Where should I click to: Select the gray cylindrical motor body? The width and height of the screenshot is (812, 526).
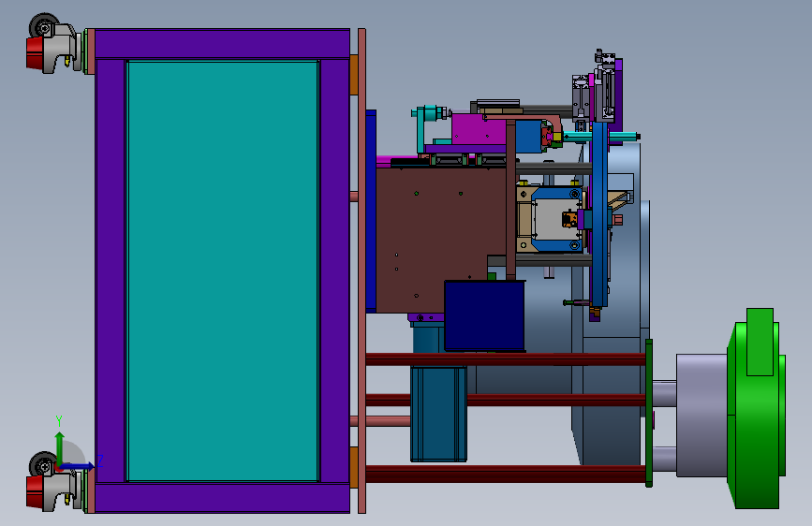[701, 416]
